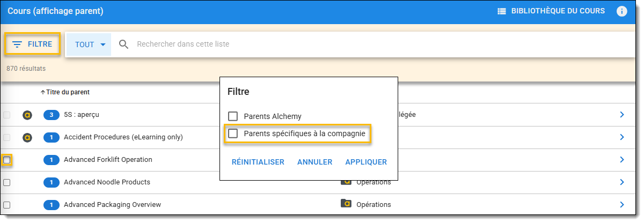Click the search magnifier icon
Screen dimensions: 644x223
click(x=124, y=44)
